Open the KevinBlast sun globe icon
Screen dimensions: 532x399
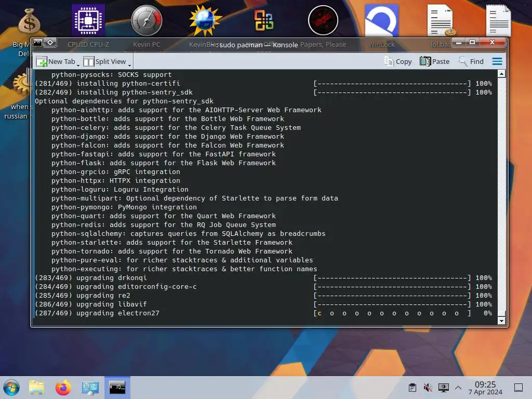click(x=205, y=20)
